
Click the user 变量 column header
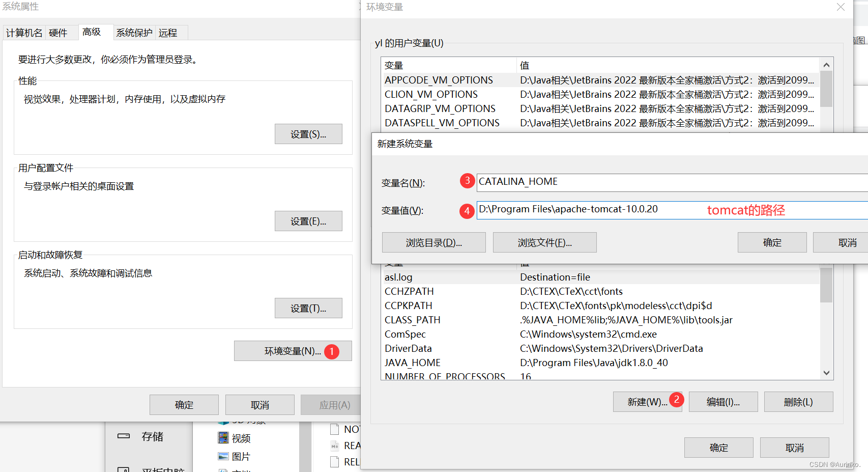point(449,65)
